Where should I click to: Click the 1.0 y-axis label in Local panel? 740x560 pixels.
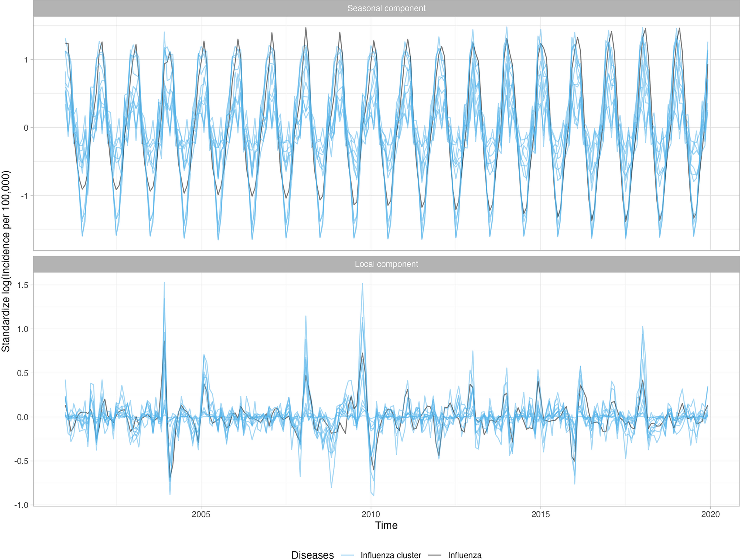click(23, 329)
